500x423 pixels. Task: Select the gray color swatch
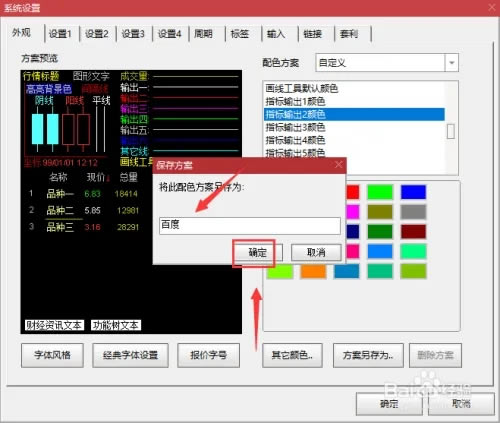tap(413, 212)
